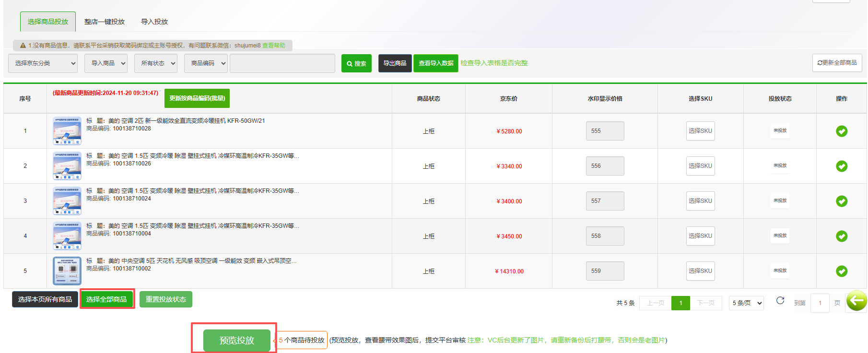Click the 搜索 magnifier search button
The image size is (868, 353).
coord(356,63)
